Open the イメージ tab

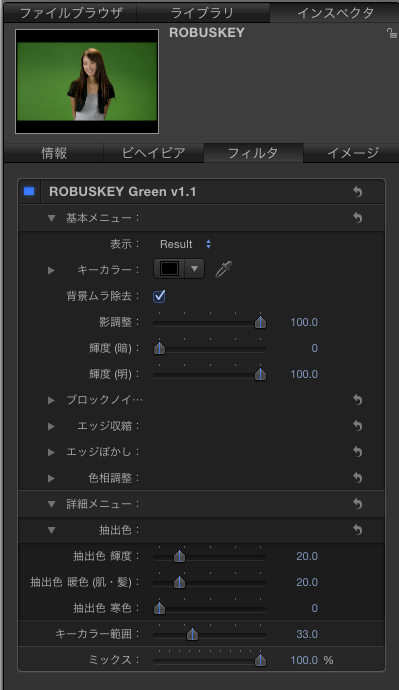click(352, 153)
